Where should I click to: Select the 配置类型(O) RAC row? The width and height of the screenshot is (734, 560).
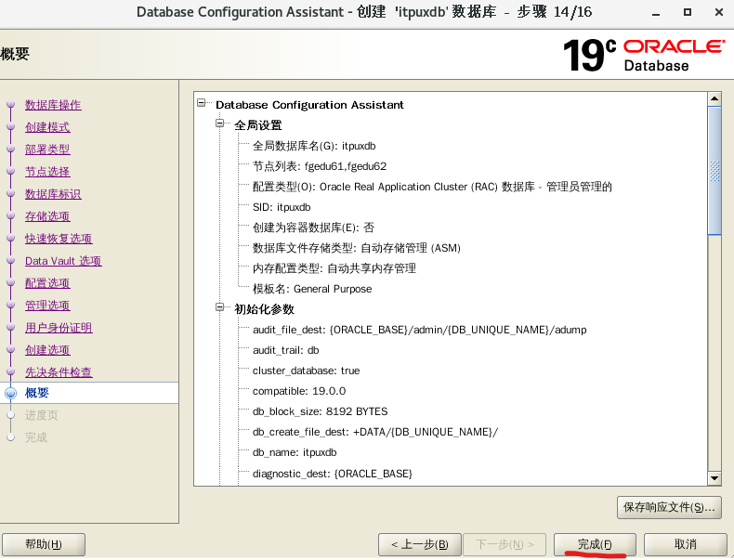[x=432, y=188]
